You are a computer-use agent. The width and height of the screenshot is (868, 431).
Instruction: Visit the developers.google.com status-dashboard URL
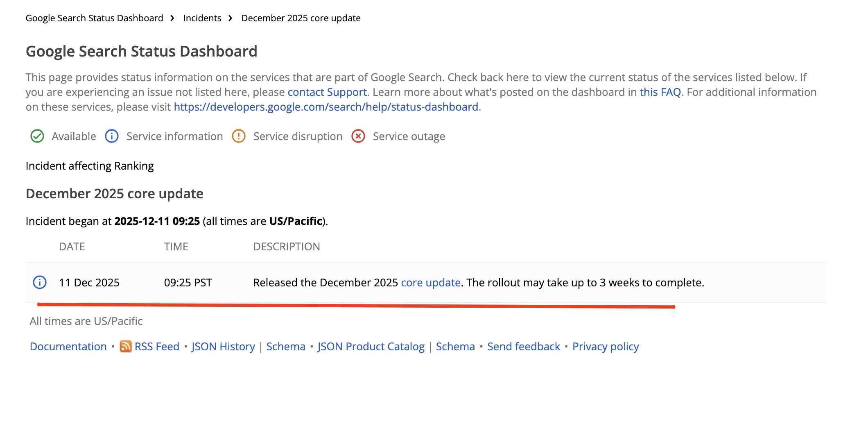coord(326,107)
